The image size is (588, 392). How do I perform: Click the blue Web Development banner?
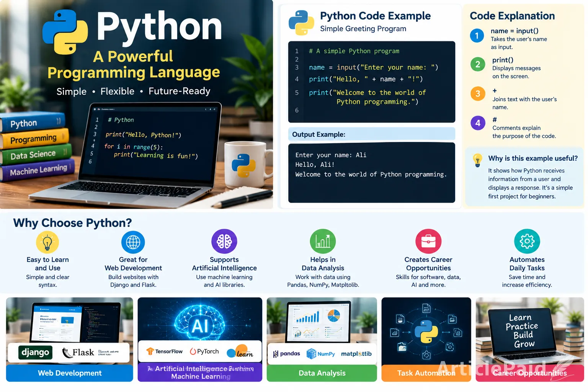70,373
